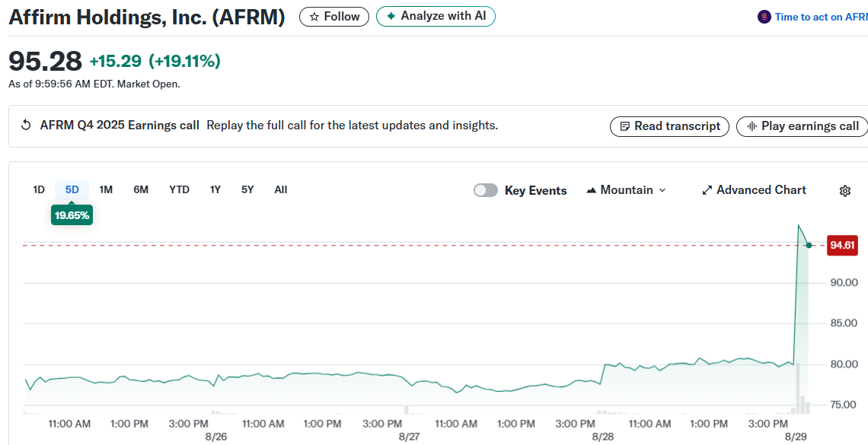
Task: Click the red 94.61 price label
Action: [842, 245]
